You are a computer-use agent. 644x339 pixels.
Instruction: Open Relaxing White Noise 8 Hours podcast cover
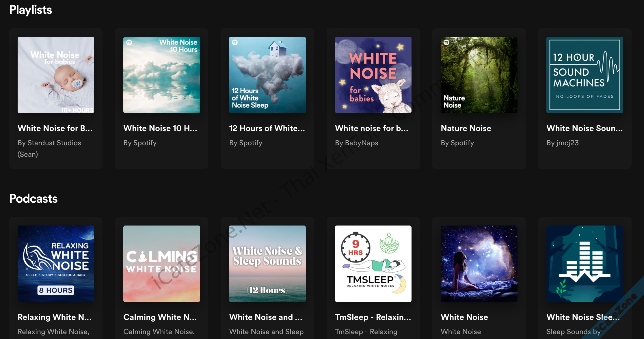tap(56, 264)
